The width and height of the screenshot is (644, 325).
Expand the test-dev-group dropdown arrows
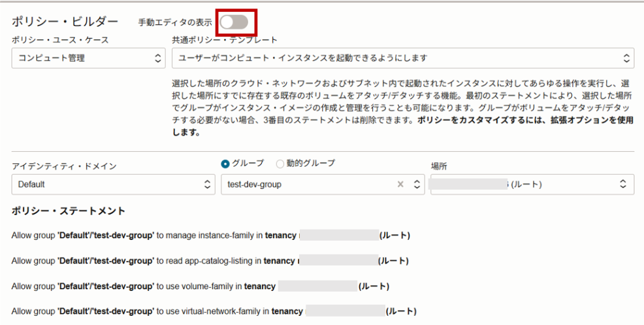(x=417, y=184)
